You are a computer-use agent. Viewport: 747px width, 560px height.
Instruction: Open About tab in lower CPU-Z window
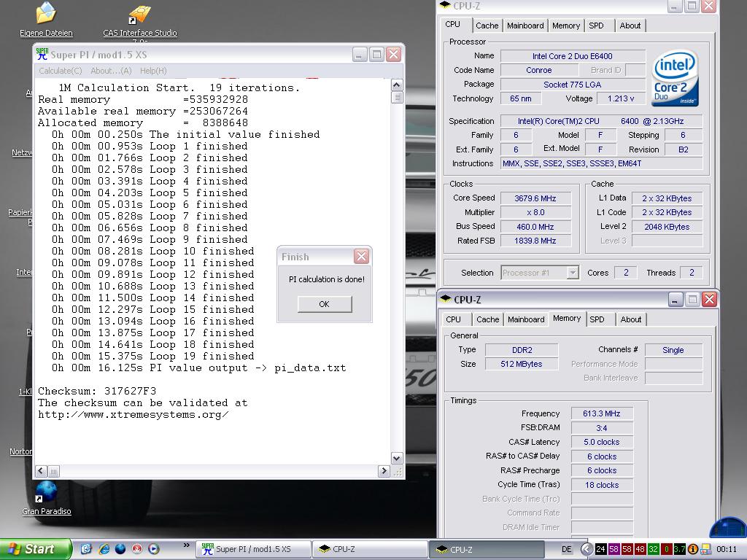click(x=631, y=319)
